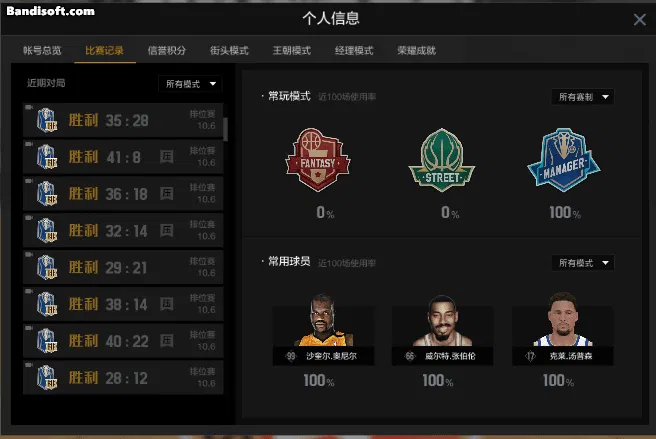The width and height of the screenshot is (656, 439).
Task: Click the replay camera icon on 35:28 match
Action: click(29, 107)
